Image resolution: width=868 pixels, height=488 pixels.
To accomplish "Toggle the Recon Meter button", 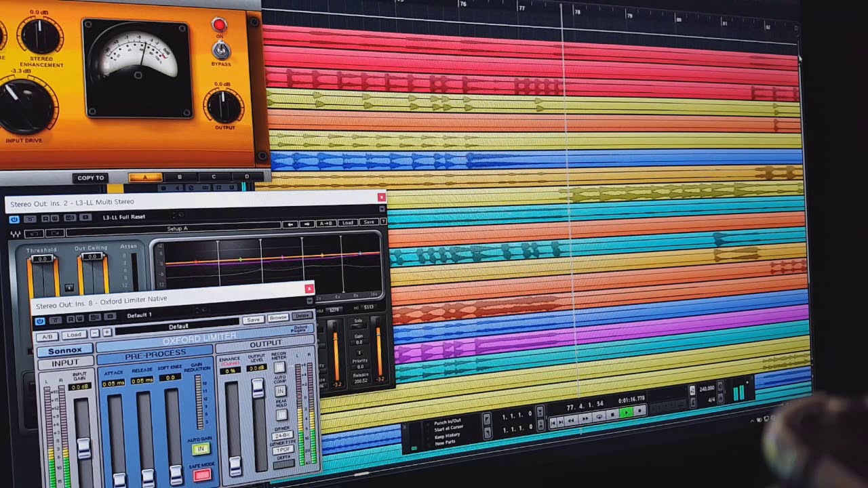I will (279, 367).
